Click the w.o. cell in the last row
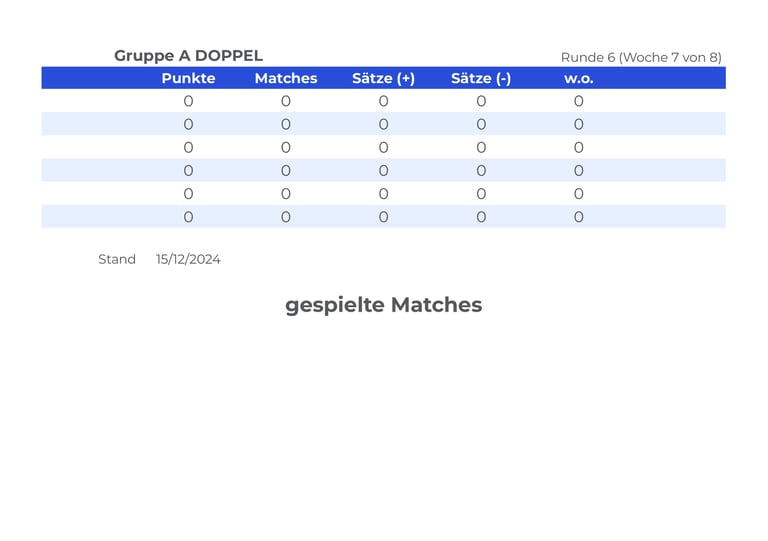Screen dimensions: 768x541 [578, 216]
